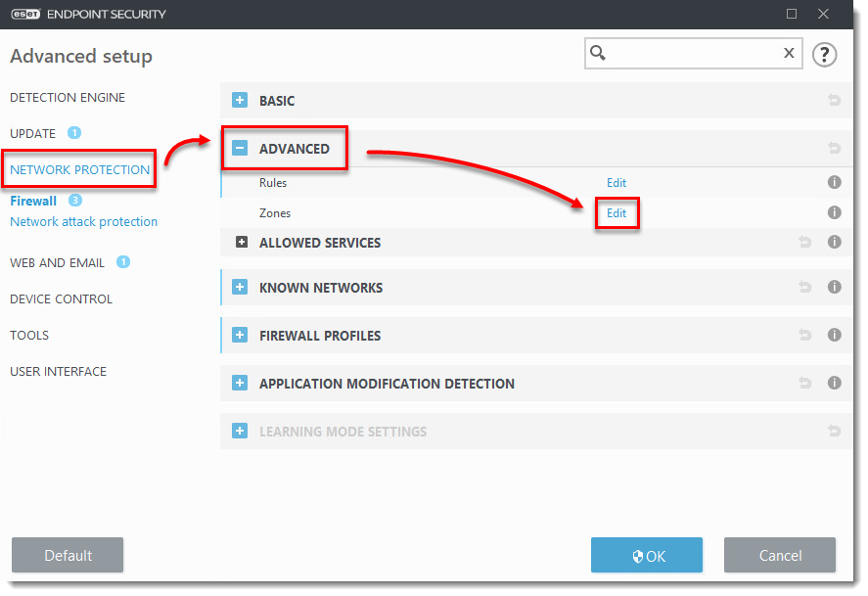This screenshot has width=868, height=596.
Task: Open the info icon for KNOWN NETWORKS
Action: pos(834,287)
